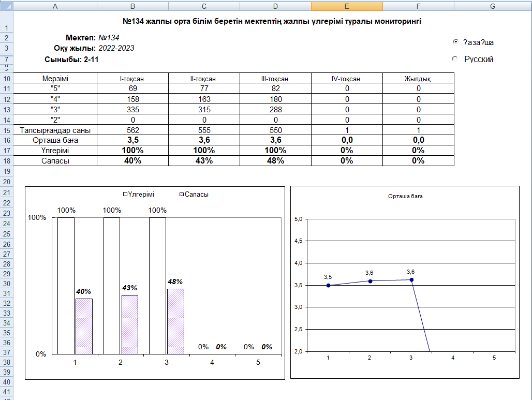The image size is (532, 400).
Task: Select the column B header
Action: (132, 6)
